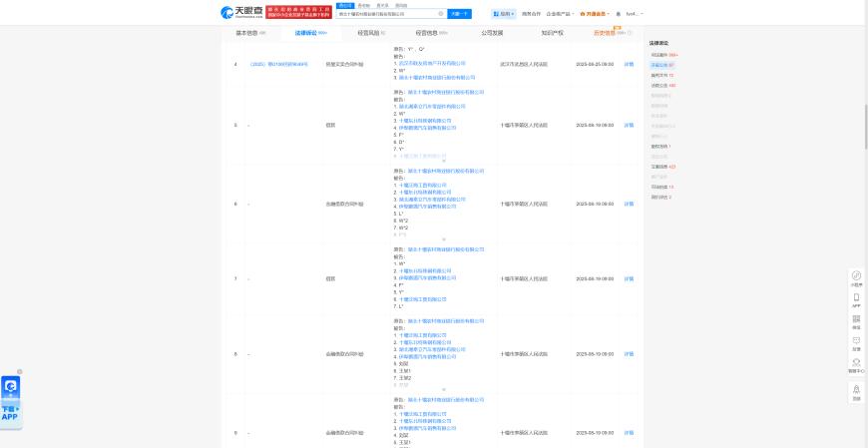Click the 商务合作 header link

[x=531, y=14]
